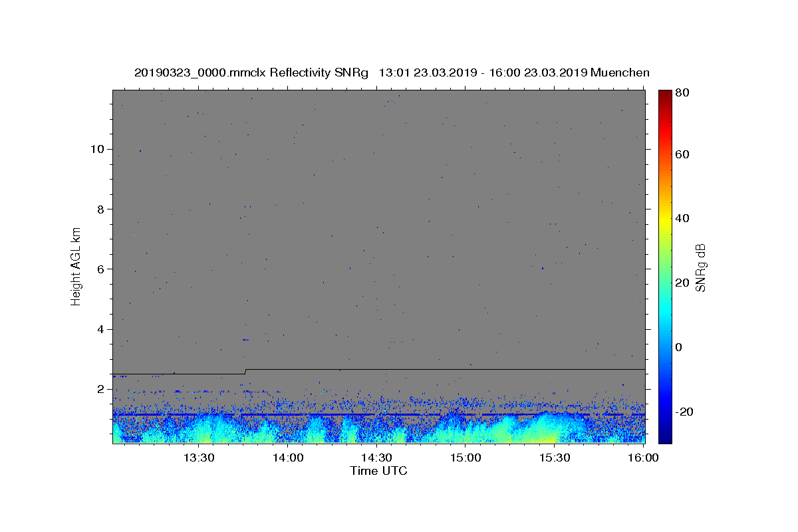798x532 pixels.
Task: Click the height axis label 10
Action: tap(98, 149)
